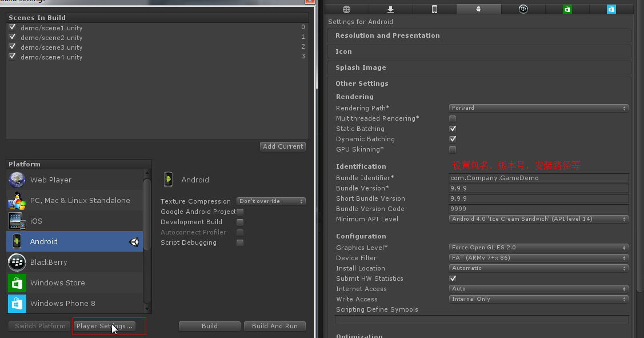Viewport: 644px width, 338px height.
Task: Open Rendering Path dropdown set to Forward
Action: click(538, 108)
